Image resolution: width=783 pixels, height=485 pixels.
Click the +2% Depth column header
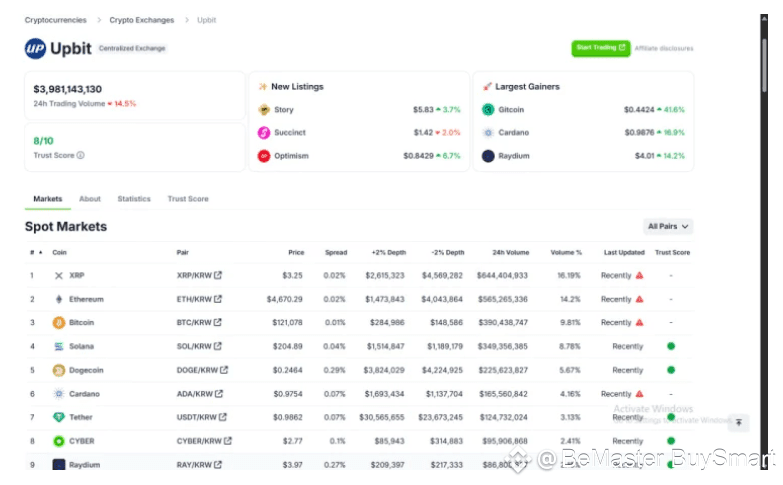tap(389, 252)
